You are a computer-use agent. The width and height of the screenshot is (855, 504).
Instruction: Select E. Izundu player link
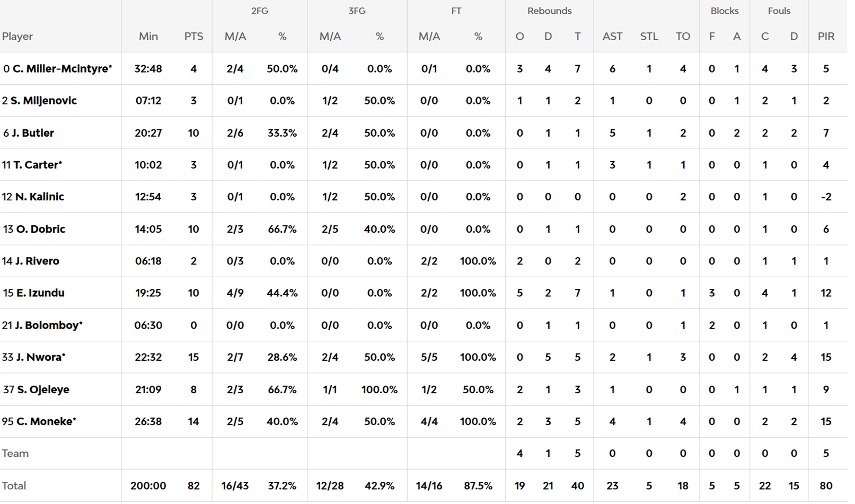click(40, 293)
